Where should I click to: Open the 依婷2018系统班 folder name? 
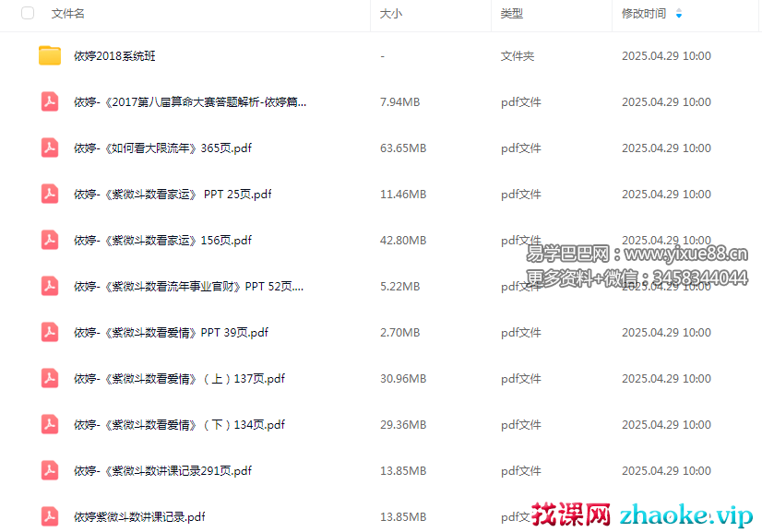tap(114, 56)
